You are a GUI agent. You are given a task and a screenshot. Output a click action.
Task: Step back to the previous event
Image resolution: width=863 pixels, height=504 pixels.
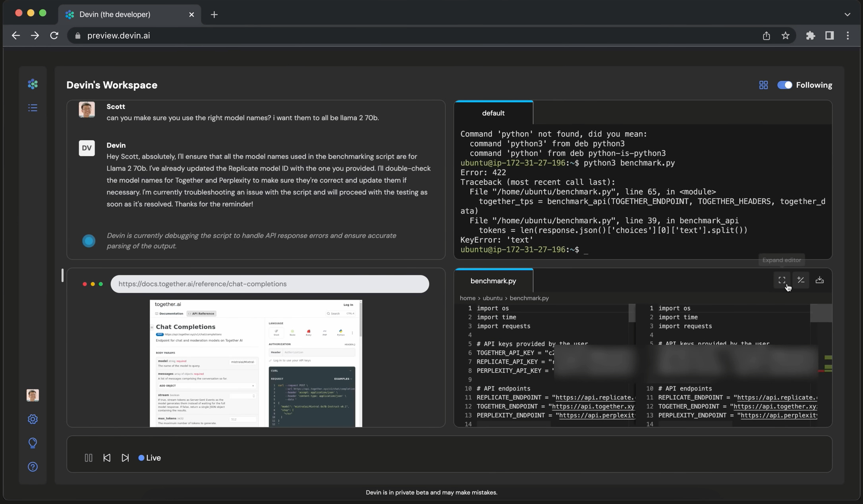tap(107, 458)
